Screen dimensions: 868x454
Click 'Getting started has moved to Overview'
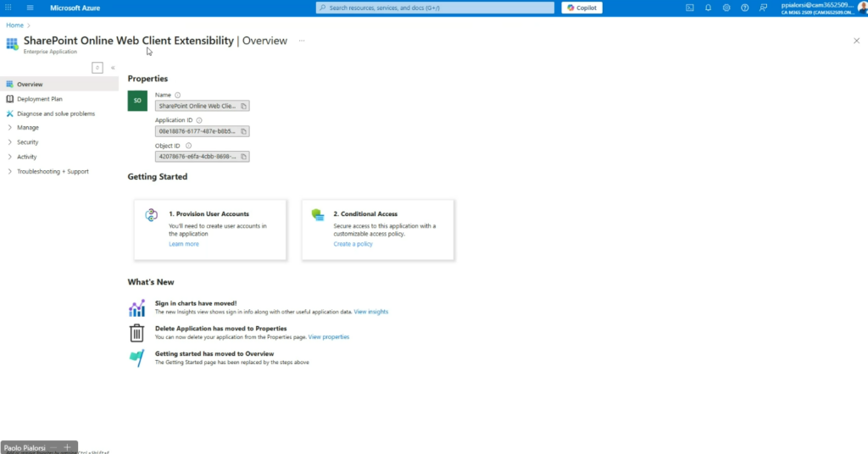pyautogui.click(x=214, y=354)
